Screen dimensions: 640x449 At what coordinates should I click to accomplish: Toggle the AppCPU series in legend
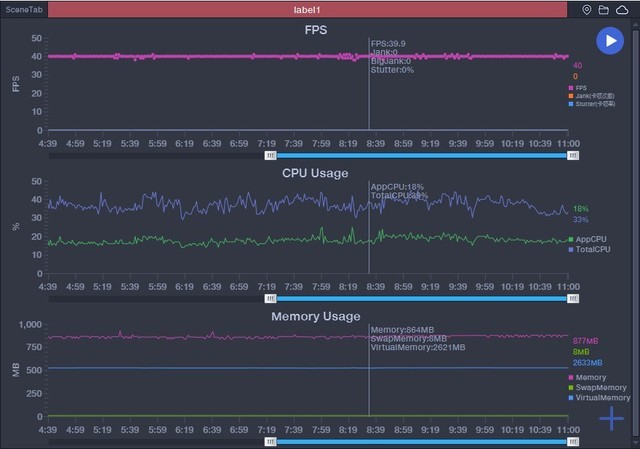587,239
